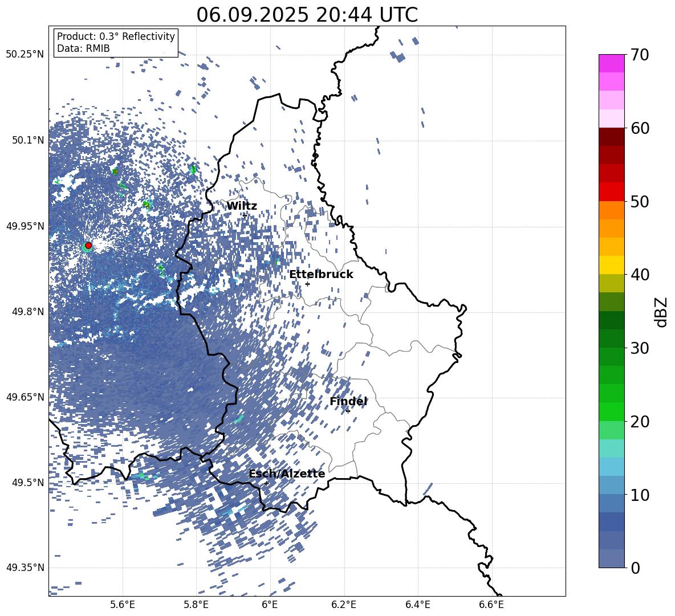Click the 49.5°N latitude label
675x616 pixels.
click(28, 482)
